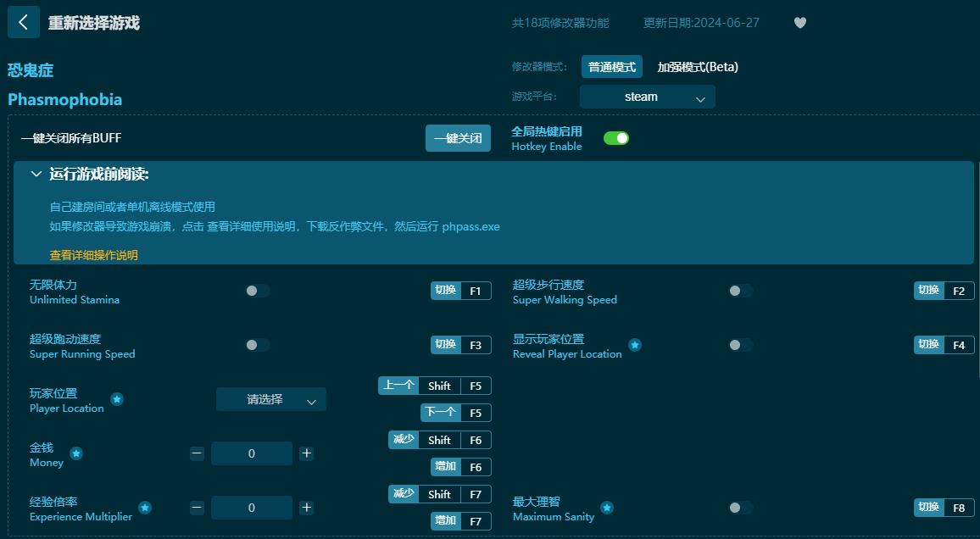Click the heart favorite icon in top bar
The image size is (980, 539).
pos(799,23)
